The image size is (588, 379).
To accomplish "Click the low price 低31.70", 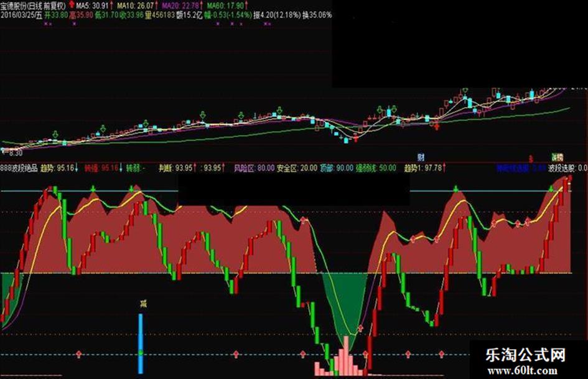I will (x=106, y=16).
